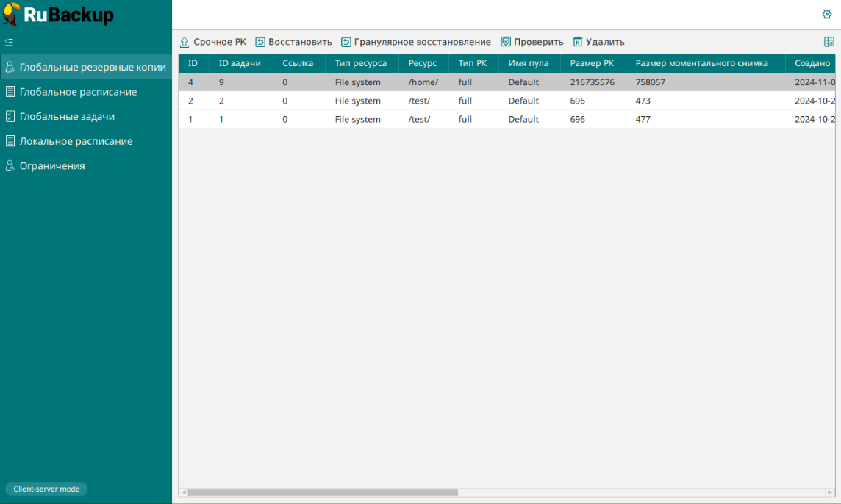
Task: Open Гранулярное восстановление from the toolbar
Action: [416, 43]
